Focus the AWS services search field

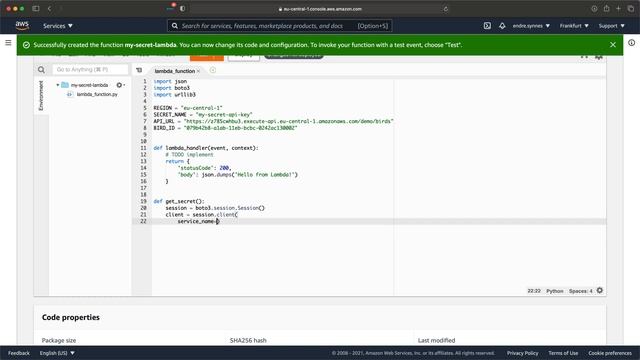pos(280,26)
